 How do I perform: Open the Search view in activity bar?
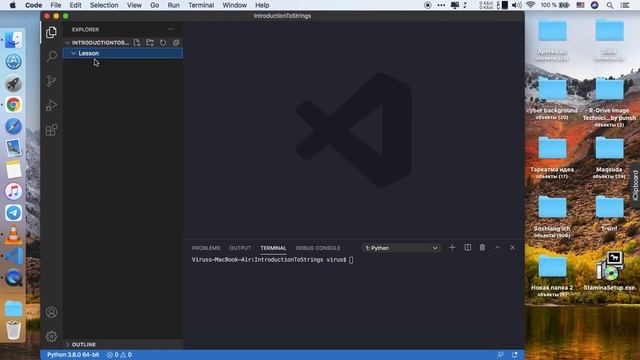(x=51, y=56)
